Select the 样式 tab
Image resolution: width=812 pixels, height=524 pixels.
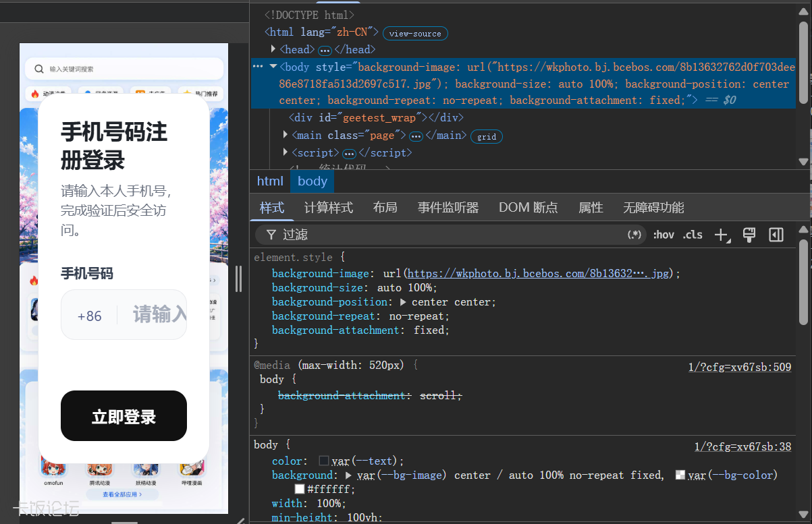(272, 208)
